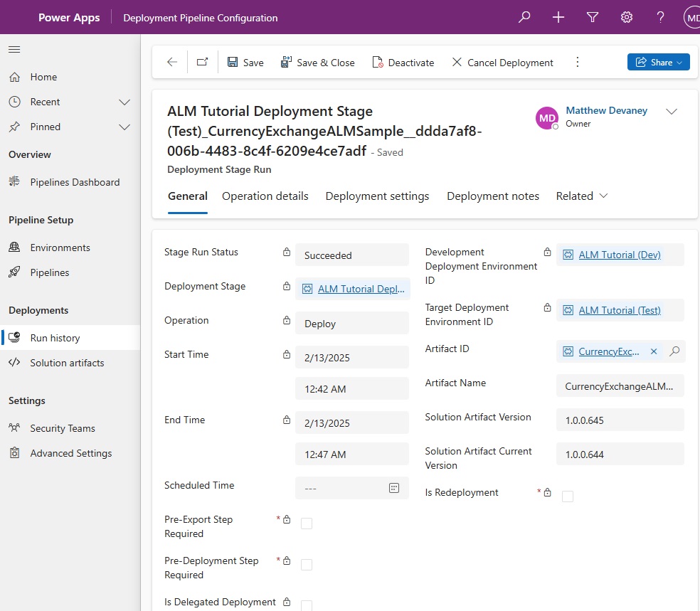Click the Security Teams people icon
Screen dimensions: 700x611
point(14,428)
